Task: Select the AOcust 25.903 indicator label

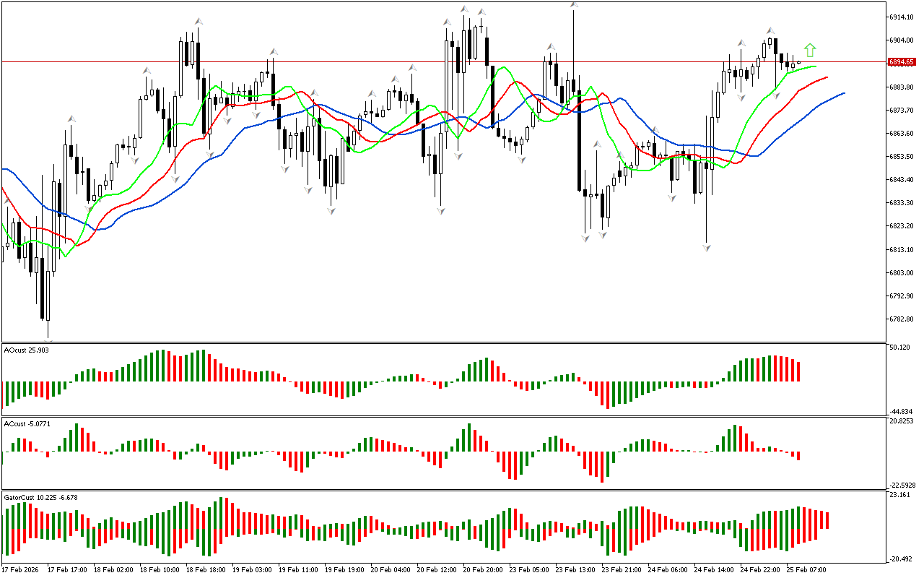Action: click(27, 350)
